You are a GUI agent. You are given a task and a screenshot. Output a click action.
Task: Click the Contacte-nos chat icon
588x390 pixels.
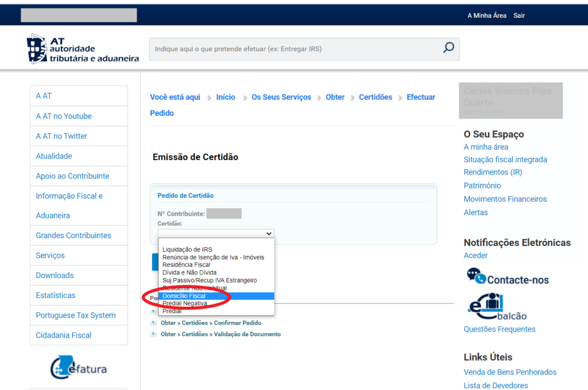coord(476,276)
